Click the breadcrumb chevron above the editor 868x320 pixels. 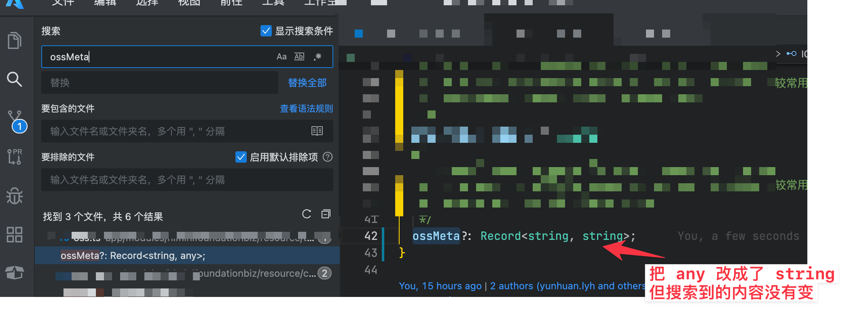pyautogui.click(x=778, y=53)
